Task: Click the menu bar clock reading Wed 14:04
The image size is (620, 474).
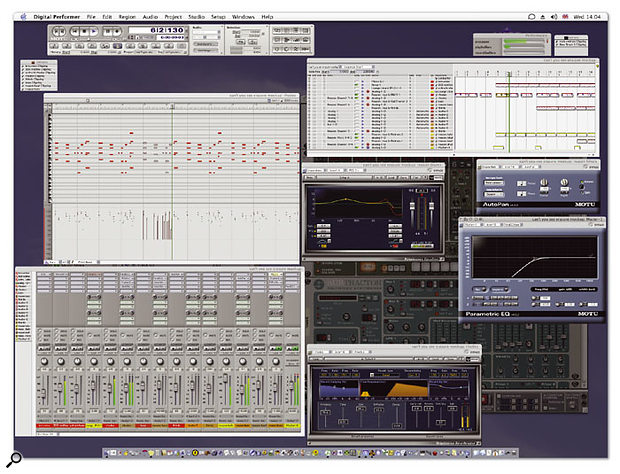Action: pos(587,17)
